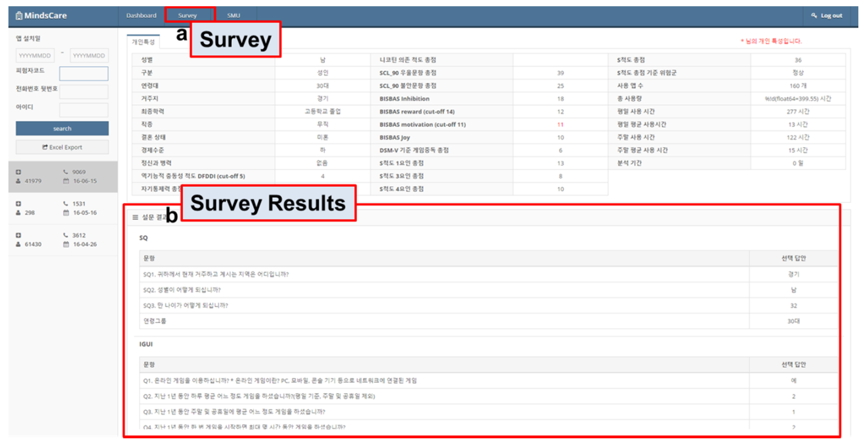This screenshot has height=447, width=868.
Task: Open the Dashboard menu item
Action: tap(141, 16)
